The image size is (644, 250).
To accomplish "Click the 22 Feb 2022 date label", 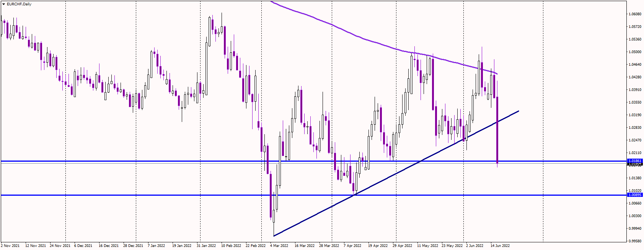I will coord(256,246).
